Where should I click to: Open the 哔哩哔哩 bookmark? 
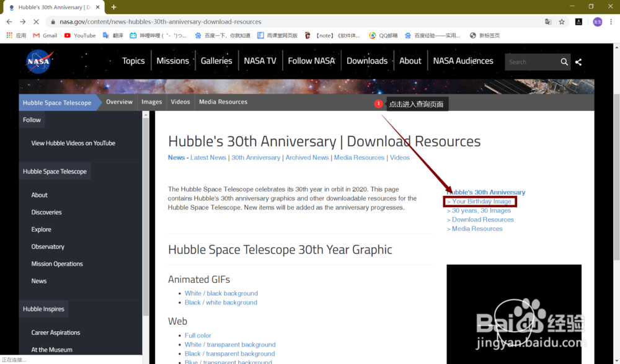158,35
